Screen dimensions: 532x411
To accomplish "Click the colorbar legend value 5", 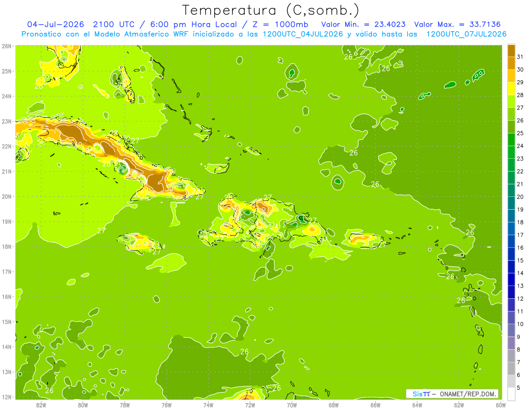I will [x=519, y=388].
